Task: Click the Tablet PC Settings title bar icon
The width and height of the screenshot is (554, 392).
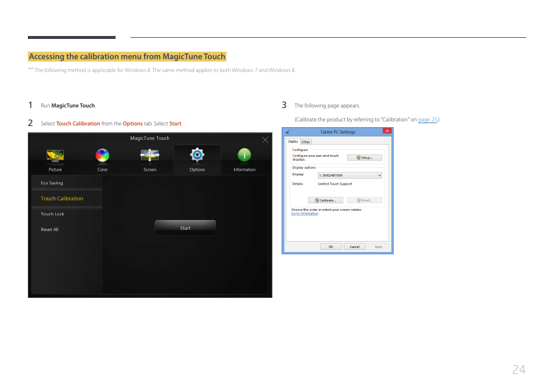Action: 287,132
